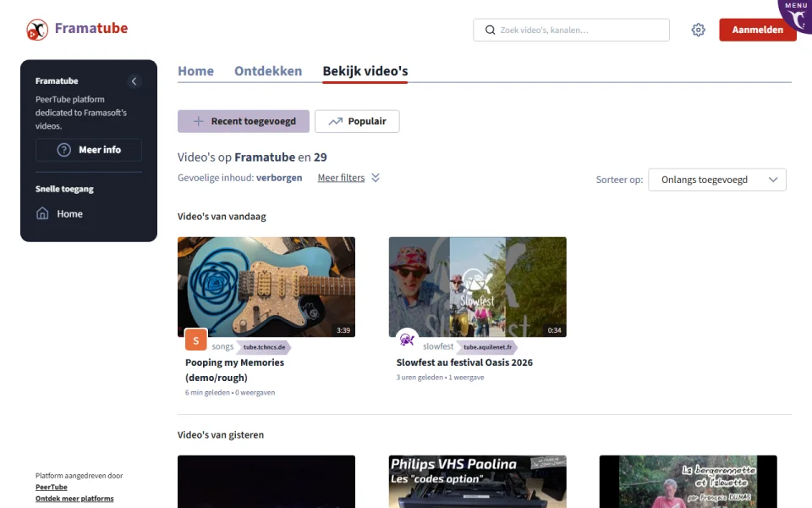Open Ontdek meer platforms link
The height and width of the screenshot is (508, 812).
74,499
